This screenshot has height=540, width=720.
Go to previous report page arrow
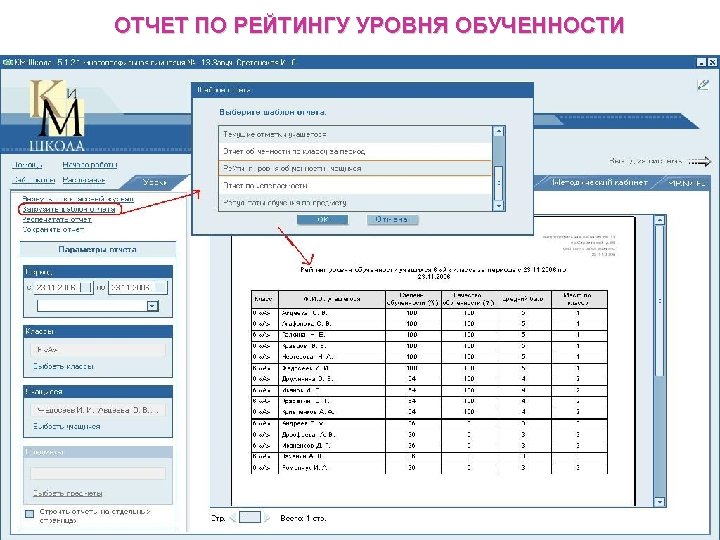tap(233, 518)
